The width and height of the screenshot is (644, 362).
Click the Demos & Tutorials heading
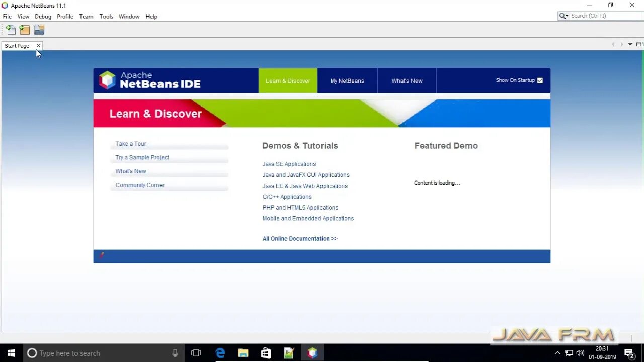300,146
